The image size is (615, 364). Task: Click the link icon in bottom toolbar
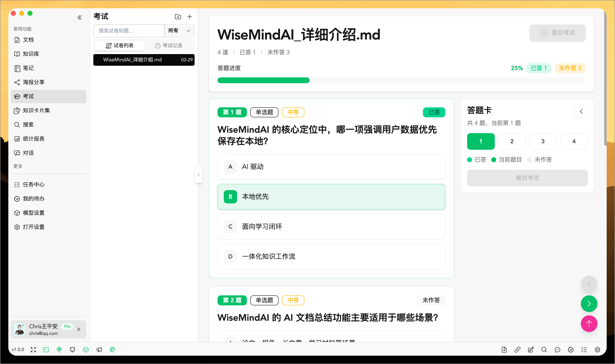pos(517,349)
